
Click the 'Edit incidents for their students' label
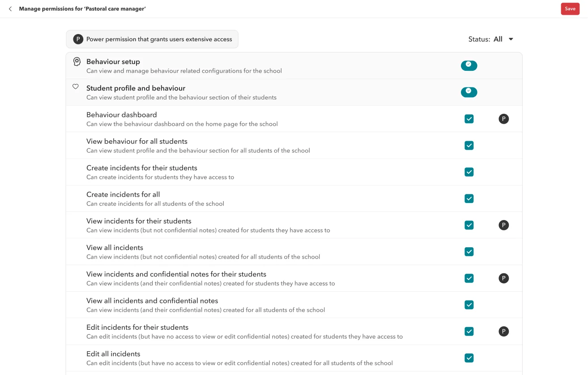pos(137,327)
